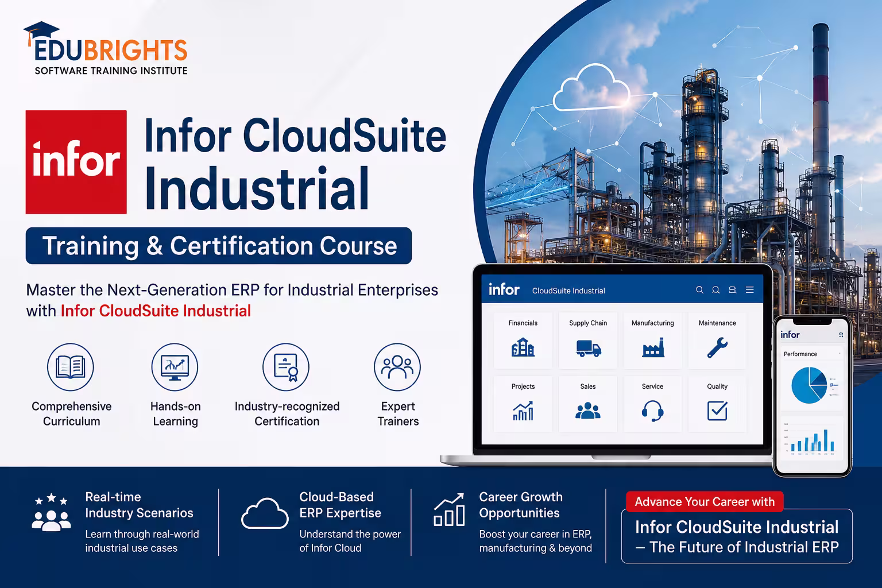Click the Comprehensive Curriculum label

pos(71,413)
